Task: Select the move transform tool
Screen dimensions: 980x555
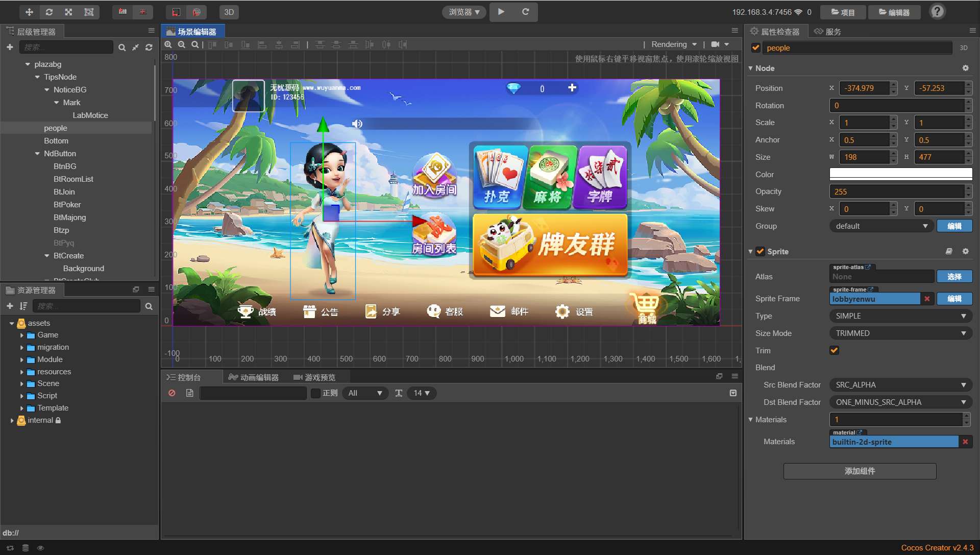Action: [x=29, y=12]
